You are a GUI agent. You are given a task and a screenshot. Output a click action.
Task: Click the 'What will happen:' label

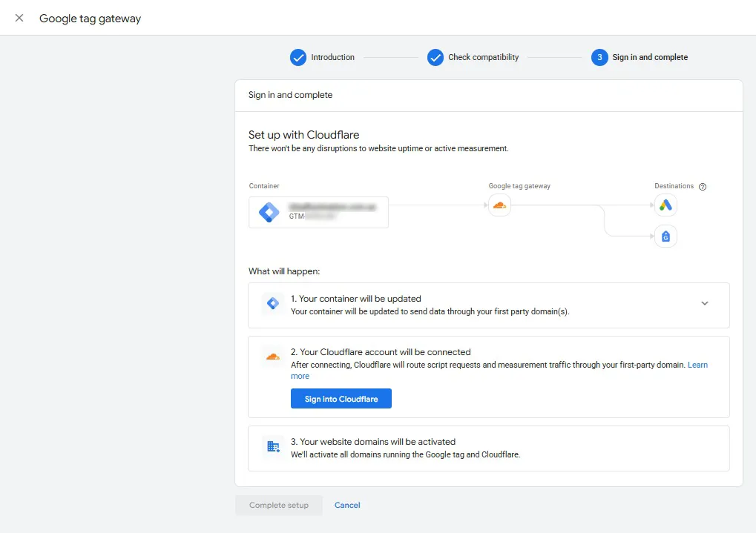pyautogui.click(x=284, y=271)
